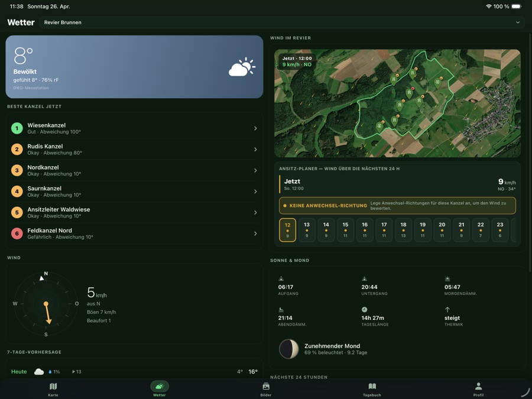Open the Wiesenkanzel row chevron
Image resolution: width=532 pixels, height=399 pixels.
(x=255, y=128)
